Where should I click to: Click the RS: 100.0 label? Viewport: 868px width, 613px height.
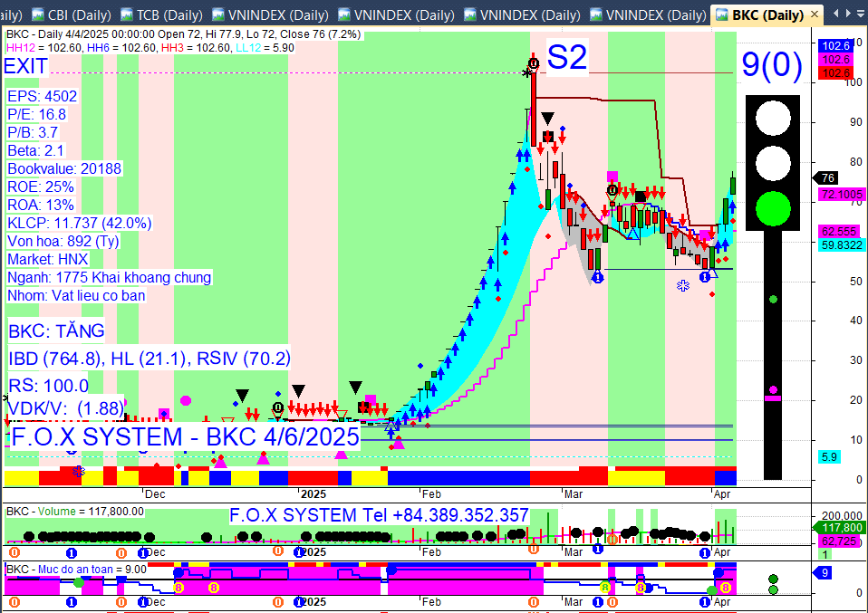tap(49, 386)
